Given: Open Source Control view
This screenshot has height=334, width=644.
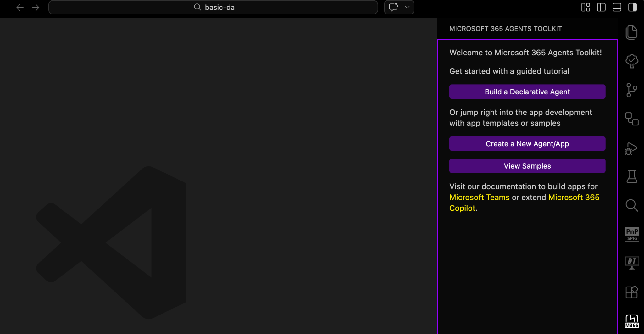Looking at the screenshot, I should (x=631, y=90).
